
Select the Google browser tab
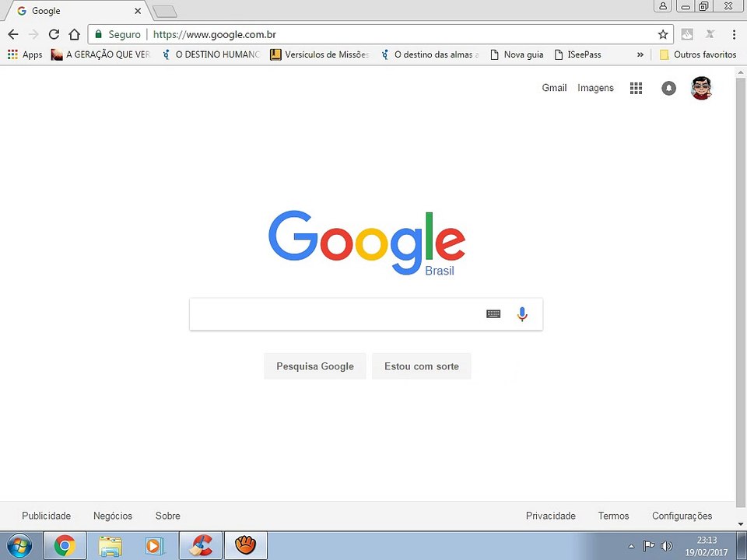(76, 10)
